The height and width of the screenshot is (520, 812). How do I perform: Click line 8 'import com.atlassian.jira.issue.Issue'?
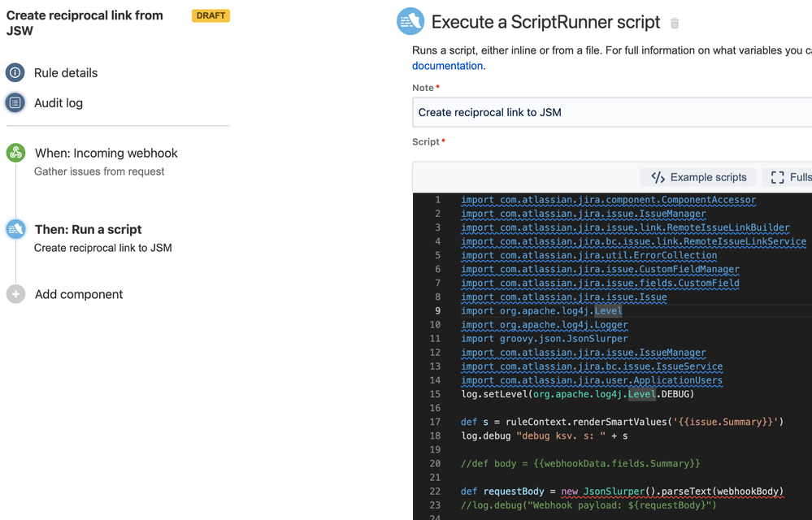coord(564,297)
